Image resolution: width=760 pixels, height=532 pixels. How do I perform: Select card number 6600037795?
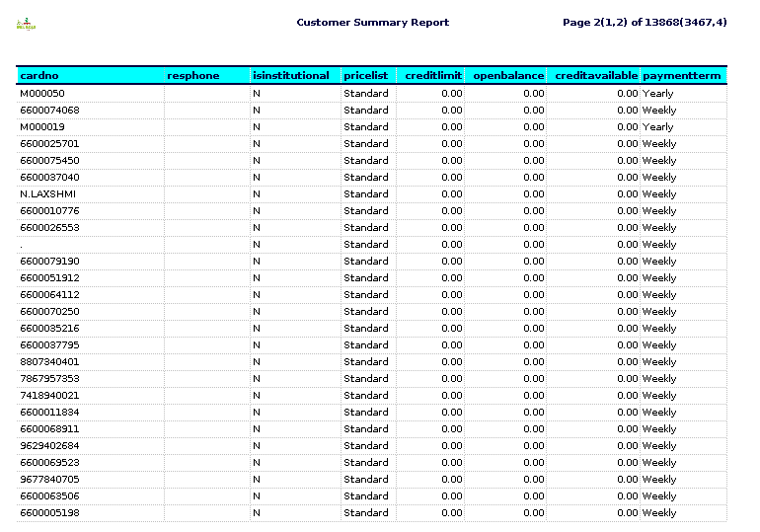tap(49, 345)
